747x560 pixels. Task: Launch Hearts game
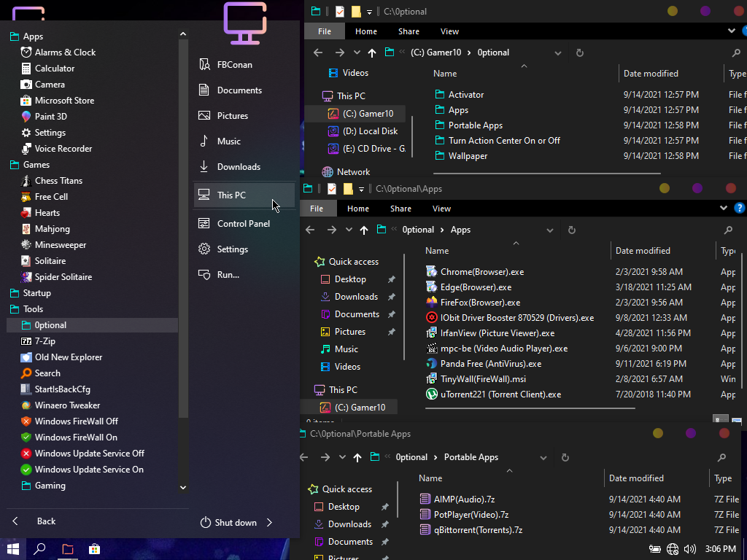41,213
